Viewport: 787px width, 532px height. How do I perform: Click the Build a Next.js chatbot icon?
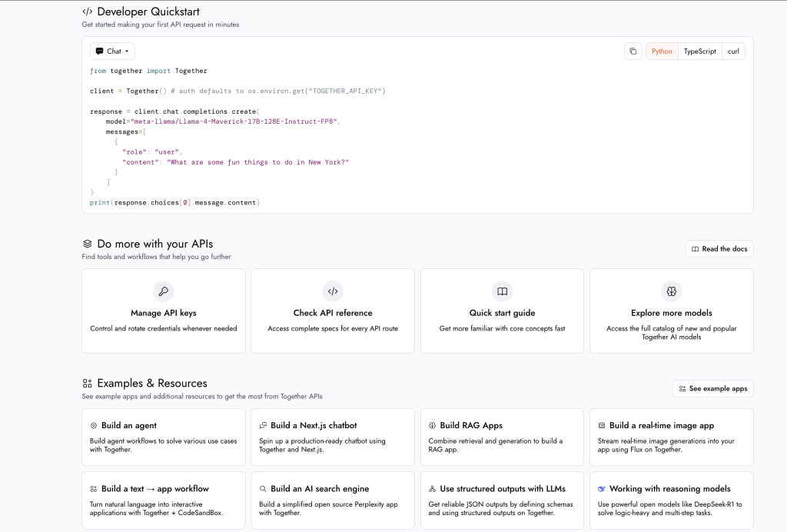(263, 426)
